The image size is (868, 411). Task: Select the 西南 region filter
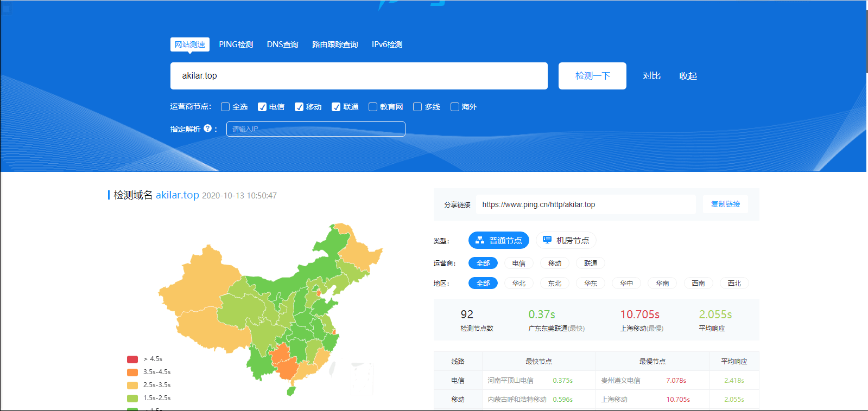[698, 283]
